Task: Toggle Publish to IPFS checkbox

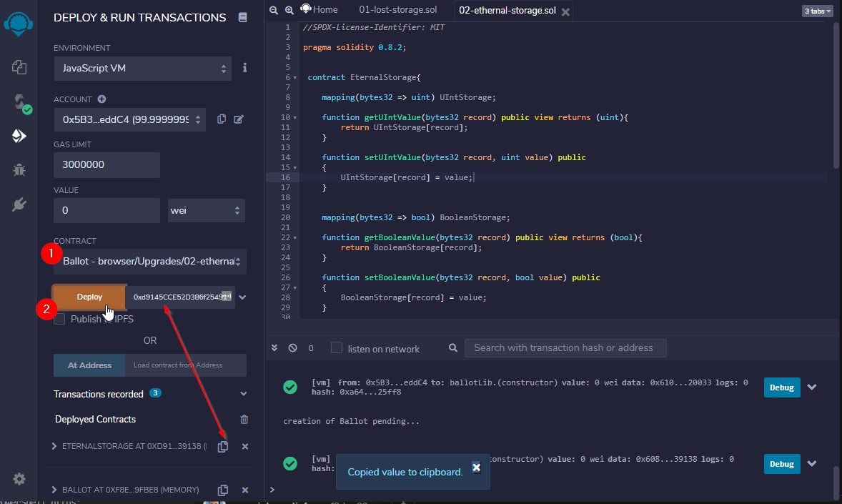Action: (59, 319)
